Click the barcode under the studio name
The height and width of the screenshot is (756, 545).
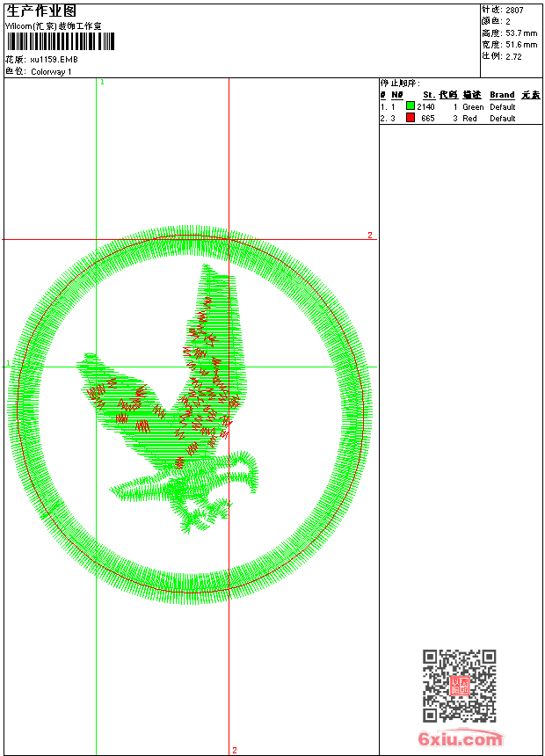[61, 42]
